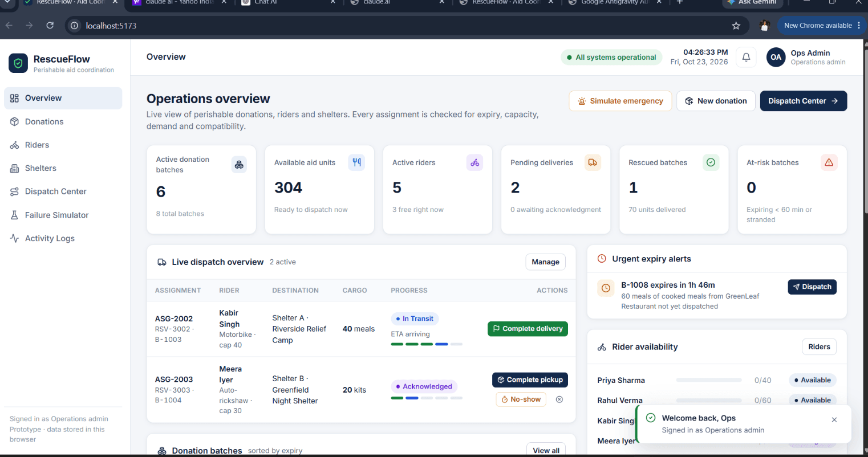Click the RescueFlow shield logo
Image resolution: width=868 pixels, height=457 pixels.
(x=18, y=63)
